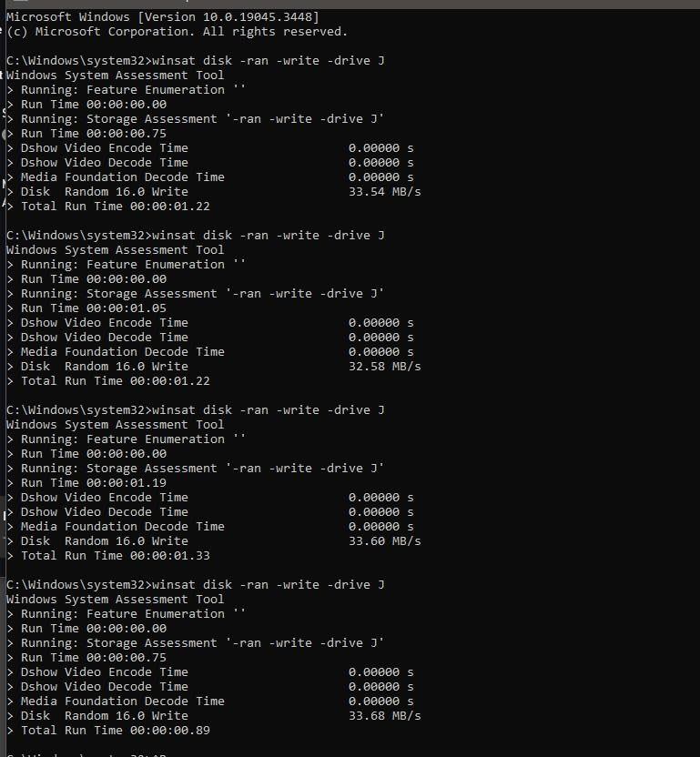The image size is (700, 757).
Task: Click the 33.54 MB/s write result
Action: click(384, 192)
